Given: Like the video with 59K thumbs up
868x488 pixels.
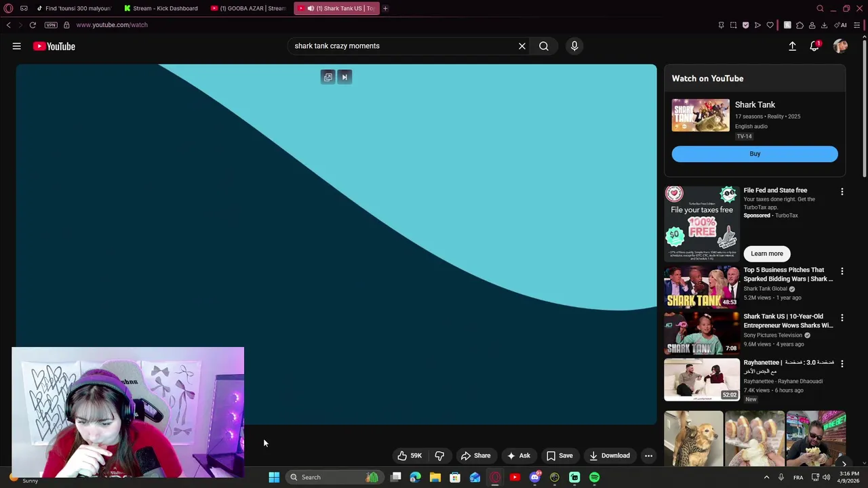Looking at the screenshot, I should point(410,455).
